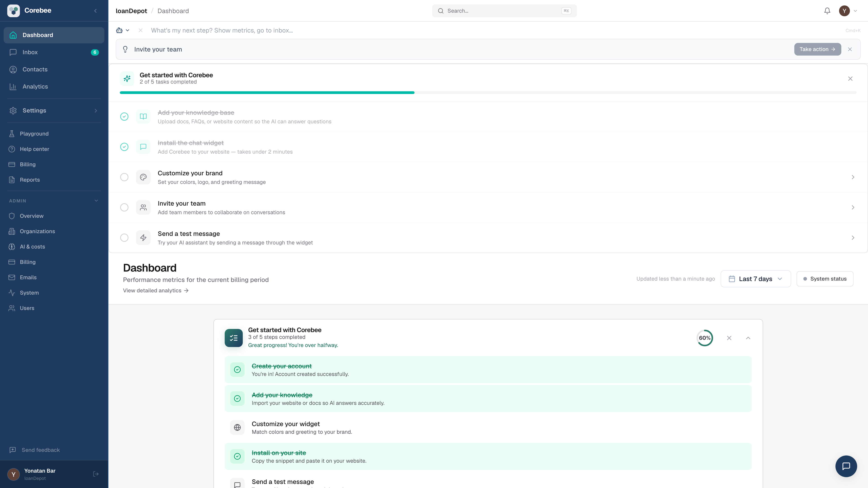Collapse the ADMIN section

tap(96, 201)
